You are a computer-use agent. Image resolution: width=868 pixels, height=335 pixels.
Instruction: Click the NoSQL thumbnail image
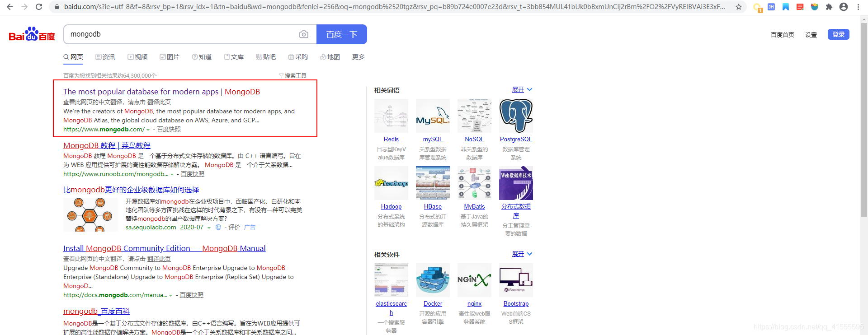[x=474, y=116]
